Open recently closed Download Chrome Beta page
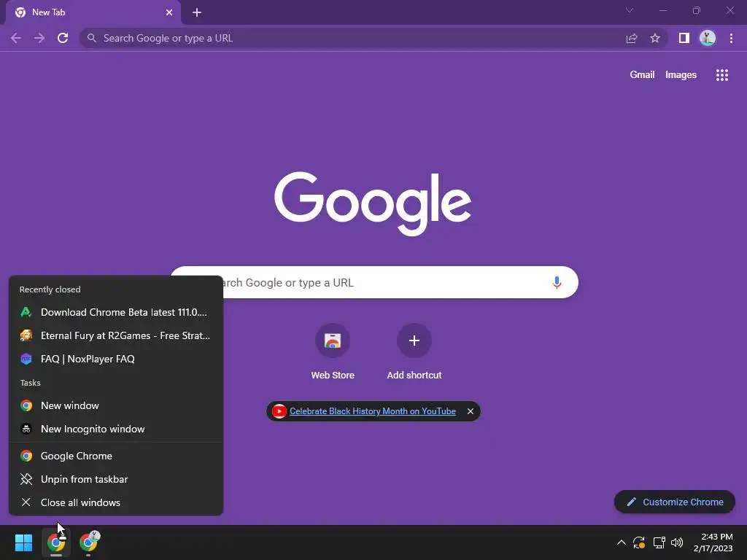The width and height of the screenshot is (747, 560). (116, 312)
